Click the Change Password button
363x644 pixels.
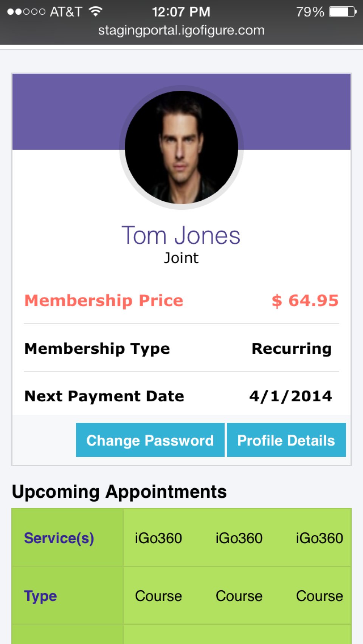point(150,440)
